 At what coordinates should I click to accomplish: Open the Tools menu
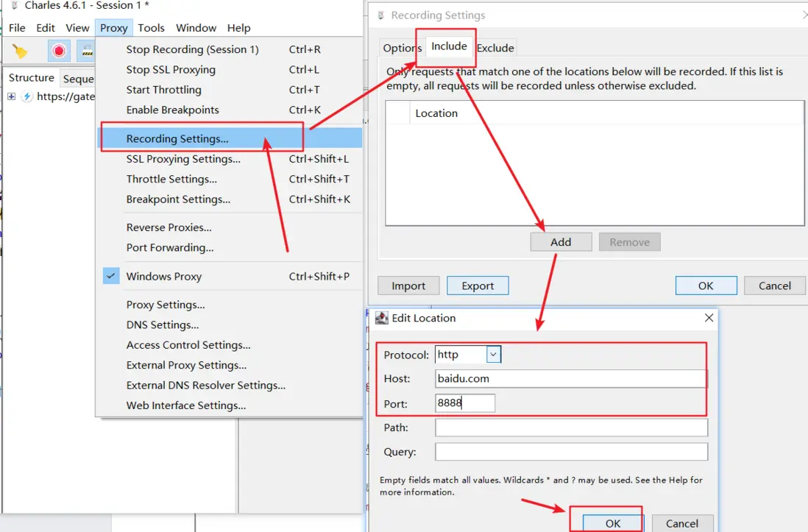pos(151,28)
